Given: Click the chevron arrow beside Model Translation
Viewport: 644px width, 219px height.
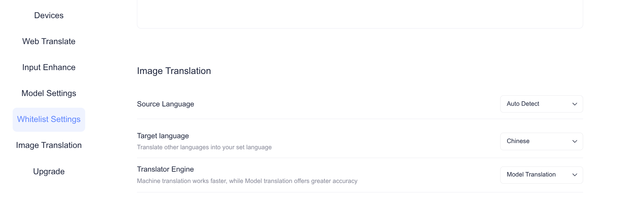Looking at the screenshot, I should [x=575, y=175].
